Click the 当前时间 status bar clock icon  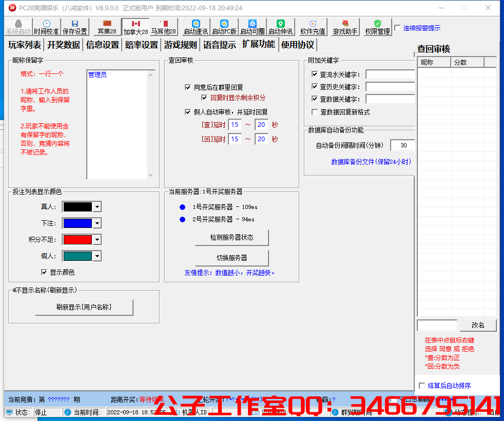click(68, 412)
